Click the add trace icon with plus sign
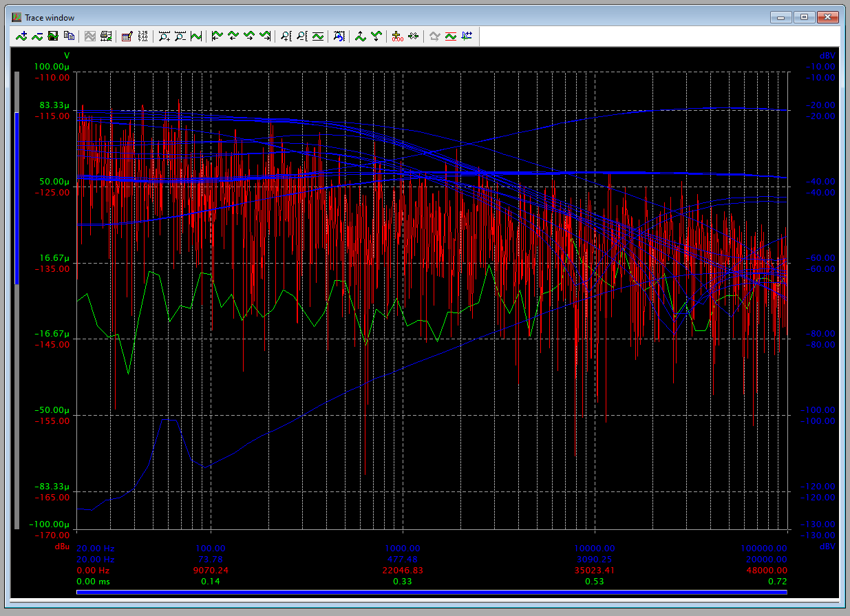This screenshot has height=616, width=850. coord(21,36)
